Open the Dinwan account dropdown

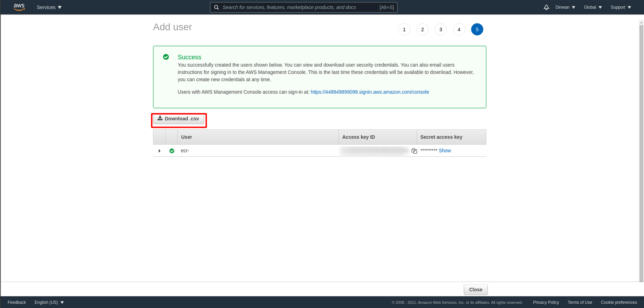(565, 7)
